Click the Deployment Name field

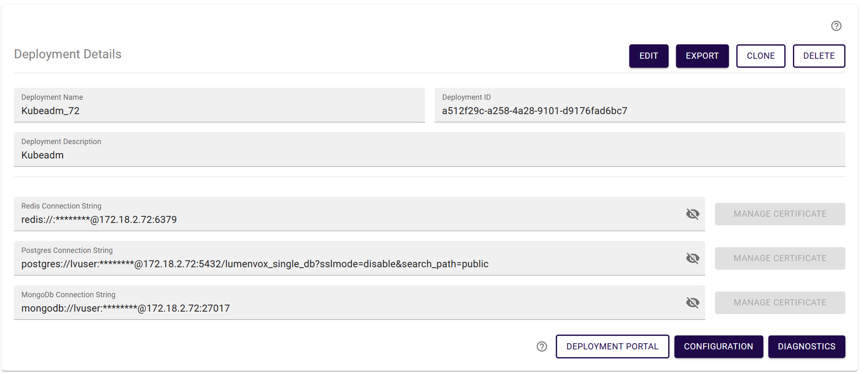tap(219, 110)
